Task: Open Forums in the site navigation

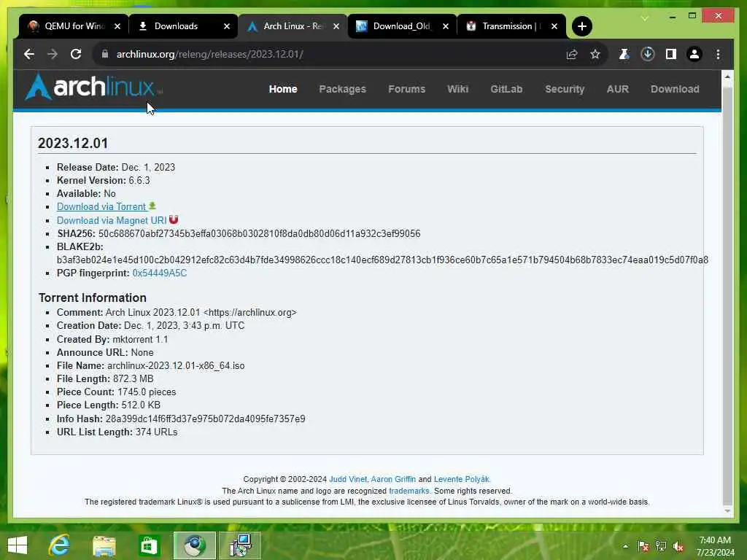Action: coord(406,89)
